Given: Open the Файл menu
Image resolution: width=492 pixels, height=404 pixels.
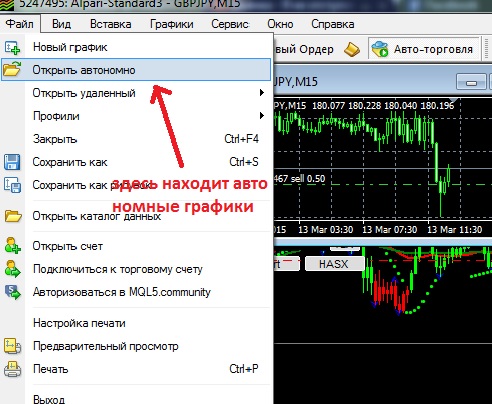Looking at the screenshot, I should 20,24.
